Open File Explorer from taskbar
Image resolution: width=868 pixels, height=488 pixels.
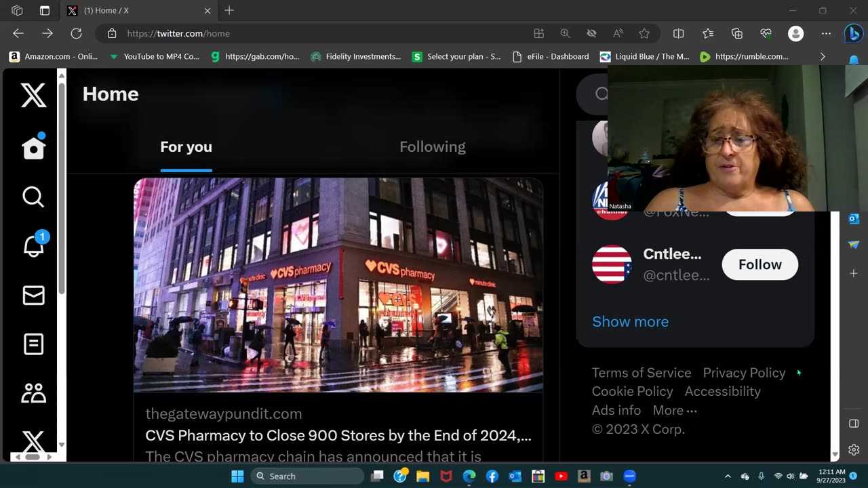[423, 476]
